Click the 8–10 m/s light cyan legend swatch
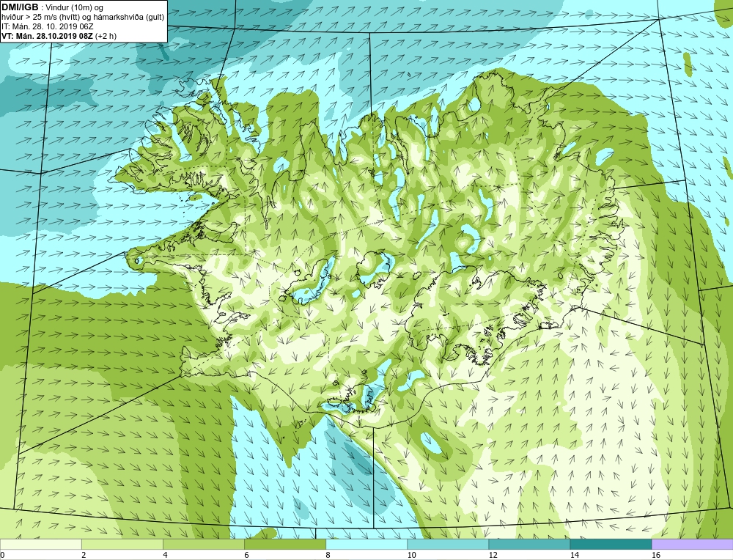Screen dimensions: 733x560 click(x=366, y=544)
